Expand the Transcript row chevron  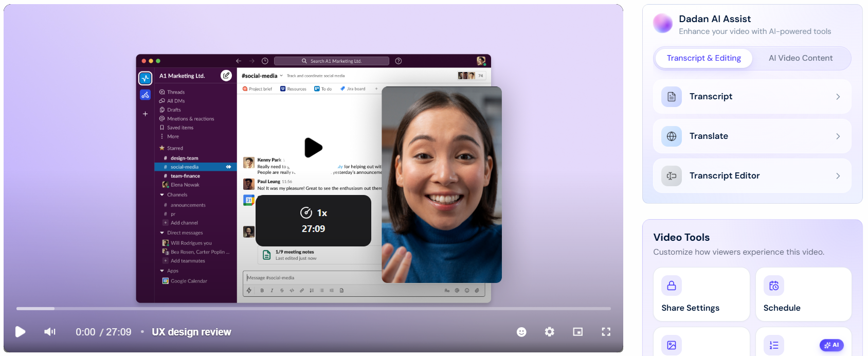click(x=838, y=97)
